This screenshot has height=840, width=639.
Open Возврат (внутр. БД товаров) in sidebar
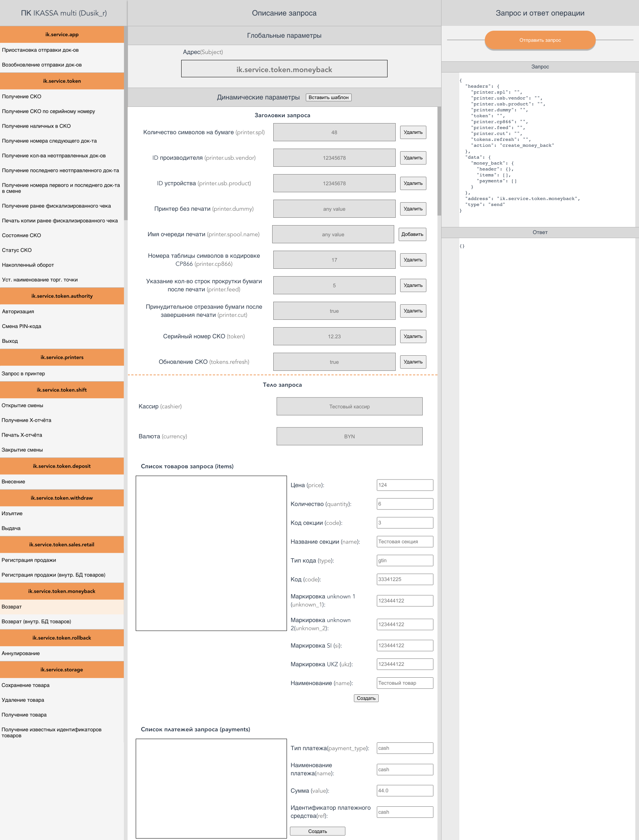[36, 621]
